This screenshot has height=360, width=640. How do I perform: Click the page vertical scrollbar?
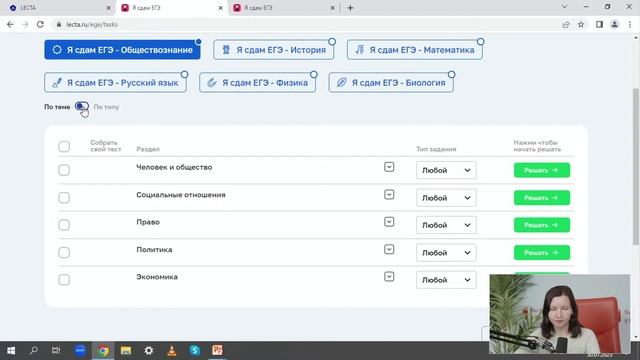coord(636,167)
